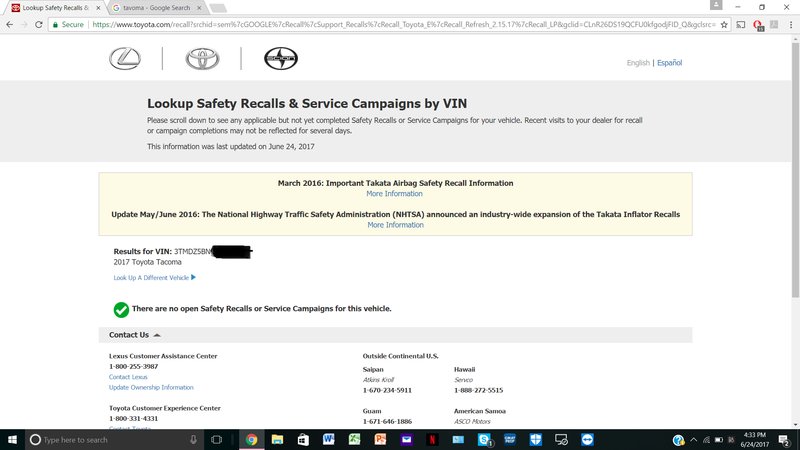
Task: Close the tavoma Google Search tab
Action: pos(199,8)
